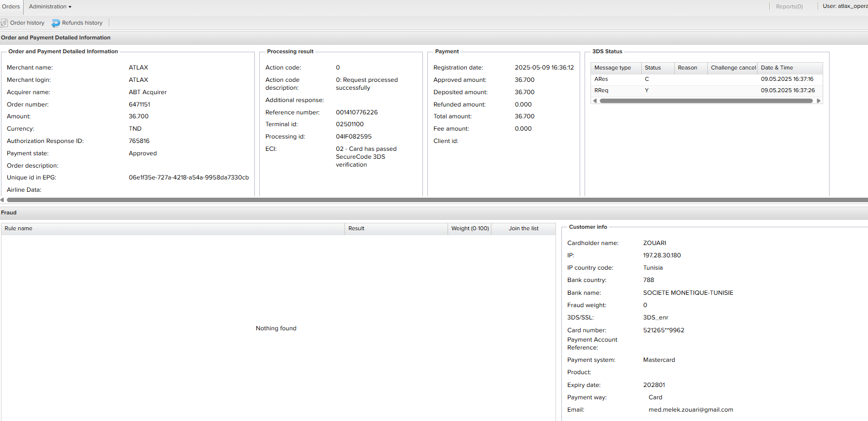
Task: Open Reports(0) in the top bar
Action: pyautogui.click(x=789, y=6)
